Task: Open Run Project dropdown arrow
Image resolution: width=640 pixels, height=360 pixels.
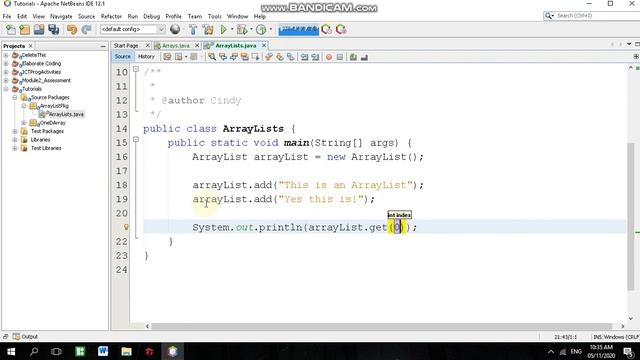Action: (232, 29)
